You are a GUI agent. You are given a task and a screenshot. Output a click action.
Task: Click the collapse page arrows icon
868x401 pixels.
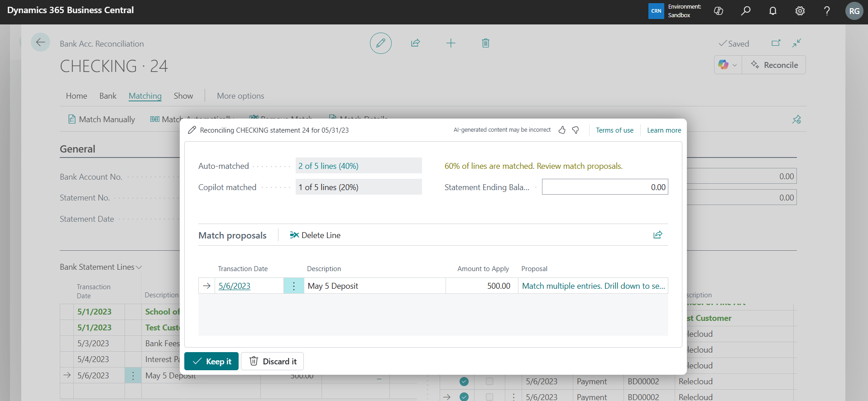pyautogui.click(x=797, y=43)
